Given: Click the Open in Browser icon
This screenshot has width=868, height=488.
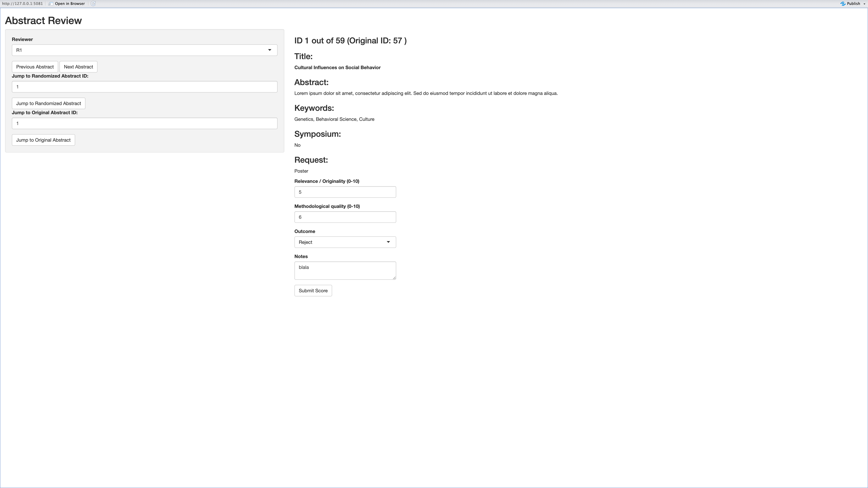Looking at the screenshot, I should pyautogui.click(x=51, y=4).
